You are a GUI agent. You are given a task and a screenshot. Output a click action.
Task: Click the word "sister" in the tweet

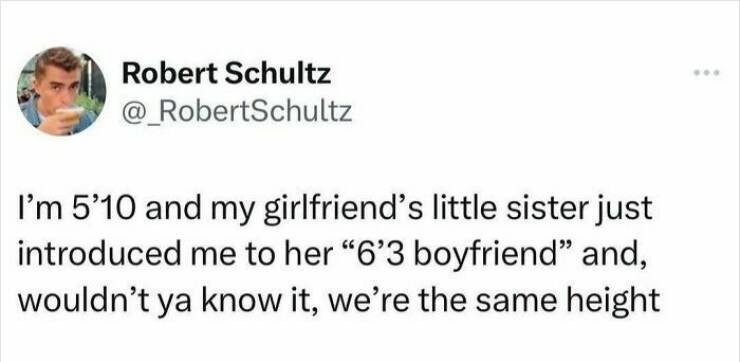click(x=556, y=210)
